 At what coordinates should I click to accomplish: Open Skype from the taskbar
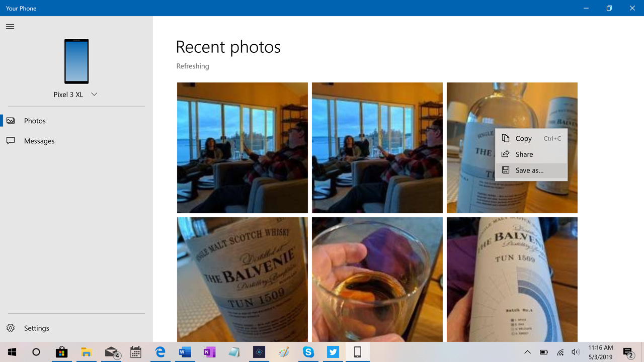click(308, 352)
